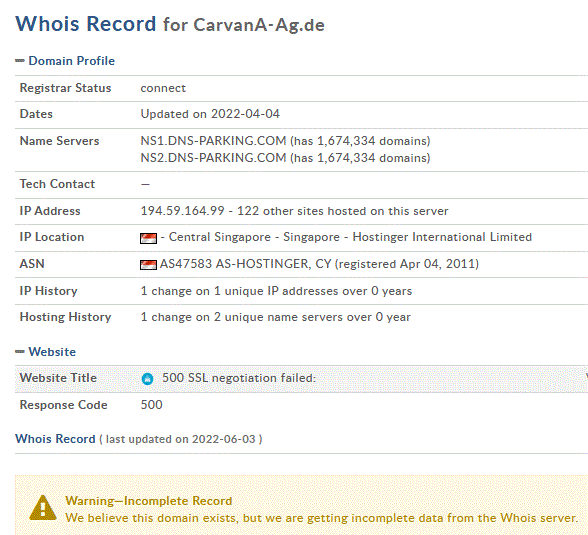The height and width of the screenshot is (535, 588).
Task: Click the IP History change text
Action: tap(276, 291)
